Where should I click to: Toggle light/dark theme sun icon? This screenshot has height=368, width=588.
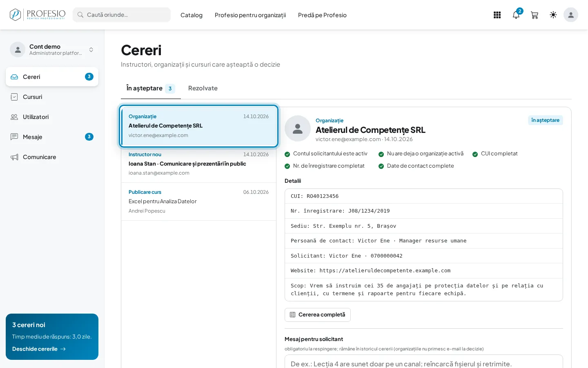coord(553,15)
